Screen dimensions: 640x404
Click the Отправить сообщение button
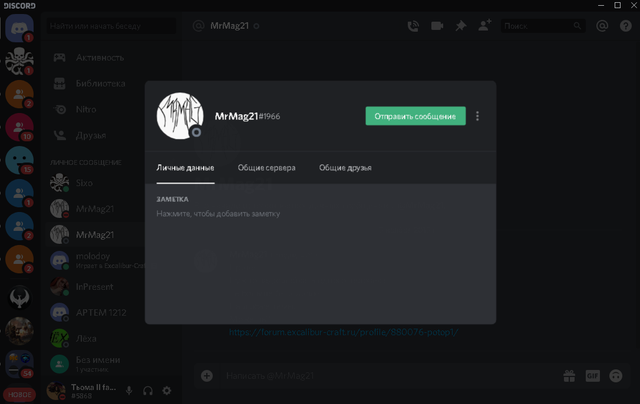tap(416, 116)
